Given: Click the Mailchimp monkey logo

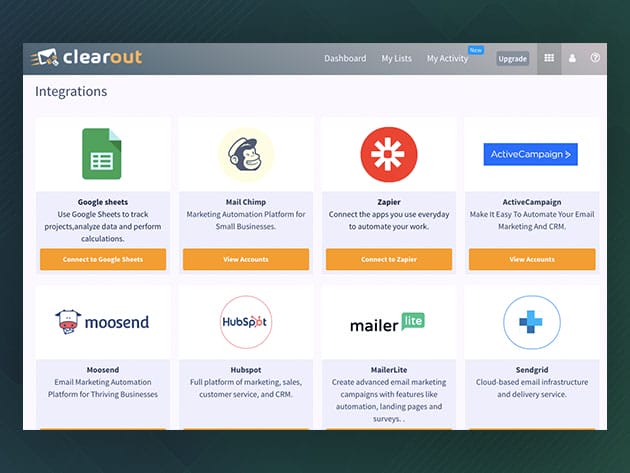Looking at the screenshot, I should (x=245, y=154).
